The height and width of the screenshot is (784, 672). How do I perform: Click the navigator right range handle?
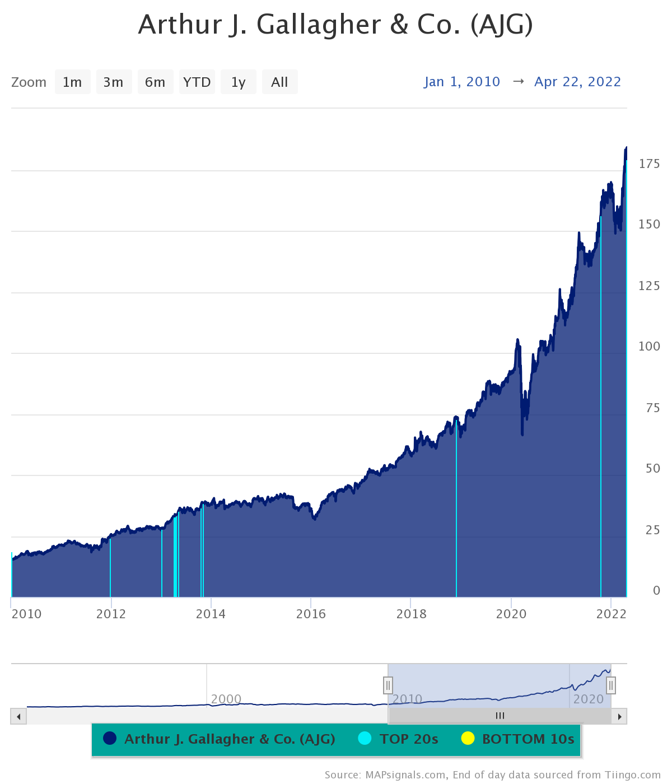[x=611, y=685]
